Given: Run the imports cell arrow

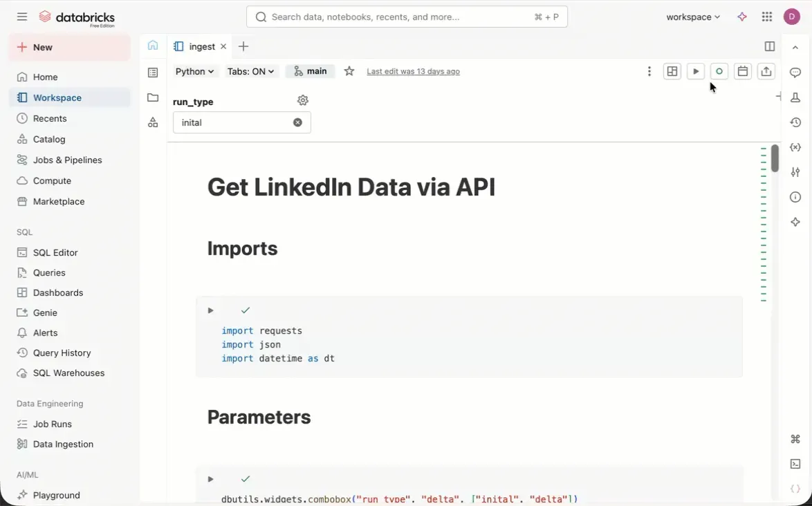Looking at the screenshot, I should (x=211, y=310).
